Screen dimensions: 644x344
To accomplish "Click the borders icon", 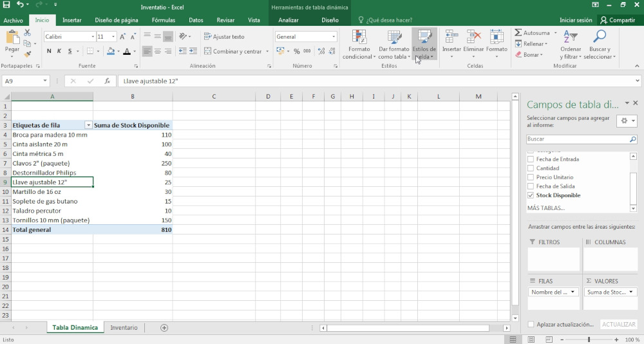I will pos(90,51).
